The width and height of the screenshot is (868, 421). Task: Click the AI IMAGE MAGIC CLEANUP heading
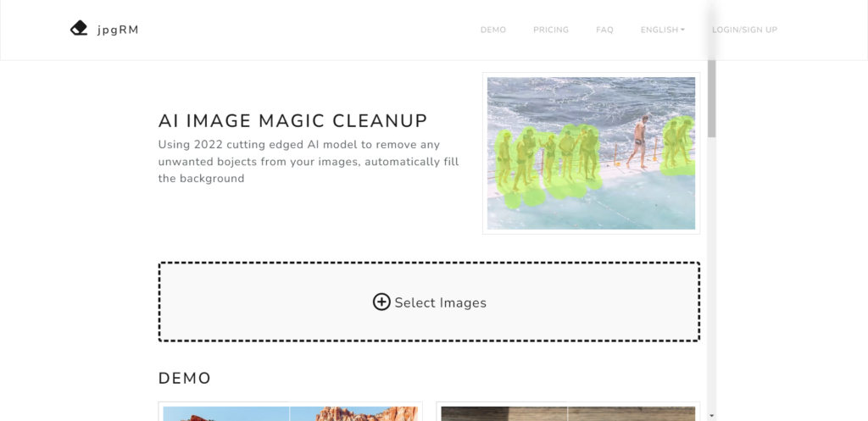pos(292,120)
